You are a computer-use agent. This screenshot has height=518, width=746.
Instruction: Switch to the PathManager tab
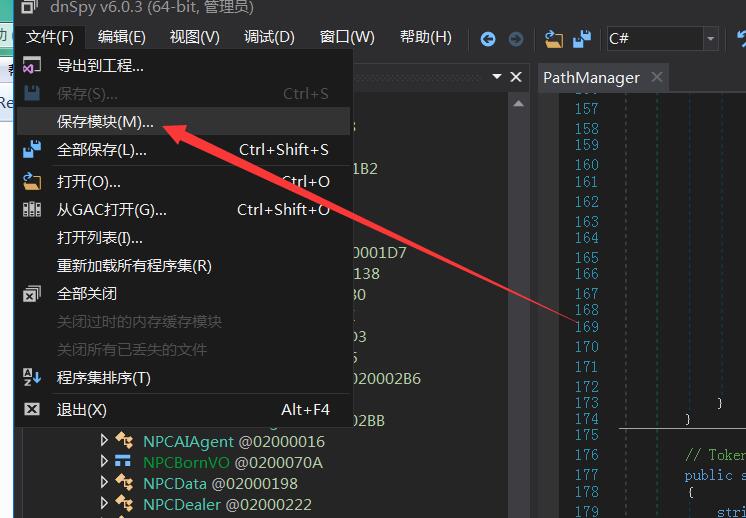click(x=591, y=77)
